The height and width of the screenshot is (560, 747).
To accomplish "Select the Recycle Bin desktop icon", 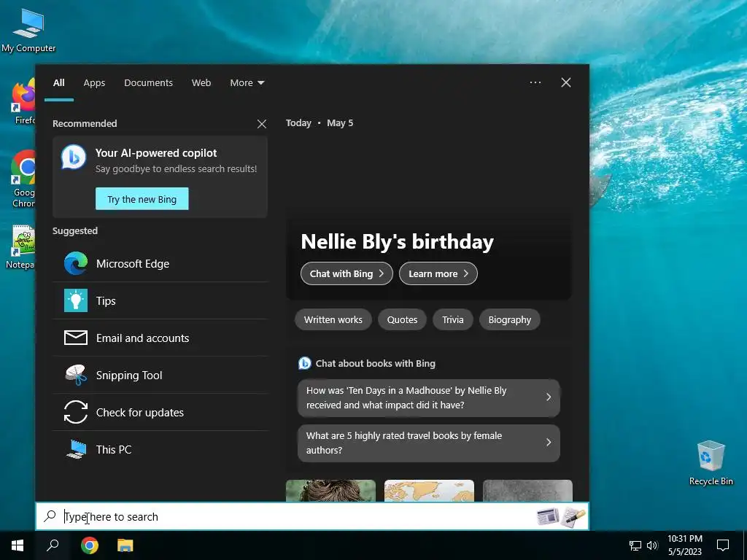I will pos(711,463).
